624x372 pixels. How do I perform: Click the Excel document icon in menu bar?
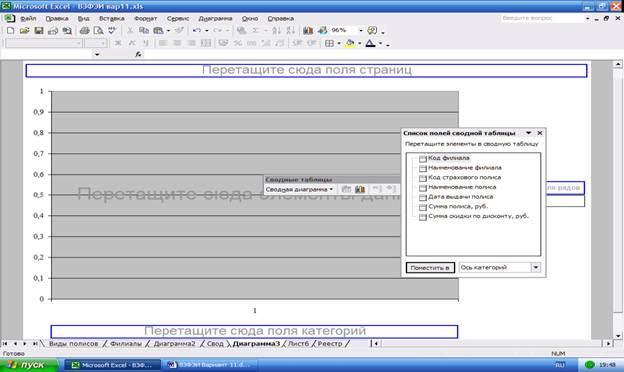(10, 18)
